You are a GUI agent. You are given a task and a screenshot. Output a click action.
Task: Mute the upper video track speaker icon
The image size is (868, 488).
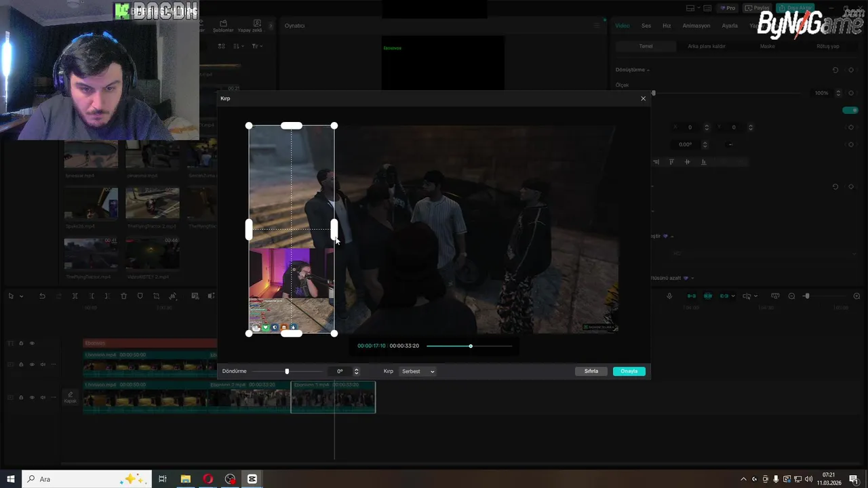(x=43, y=364)
